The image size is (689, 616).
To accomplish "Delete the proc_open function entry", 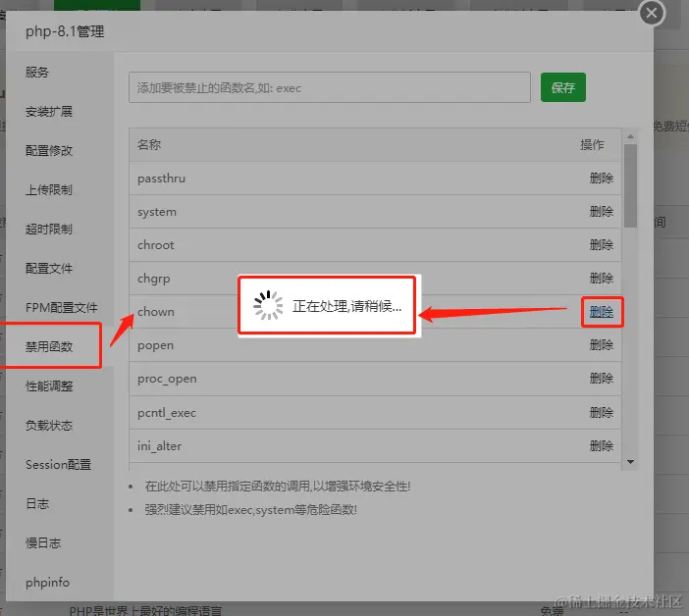I will [601, 379].
